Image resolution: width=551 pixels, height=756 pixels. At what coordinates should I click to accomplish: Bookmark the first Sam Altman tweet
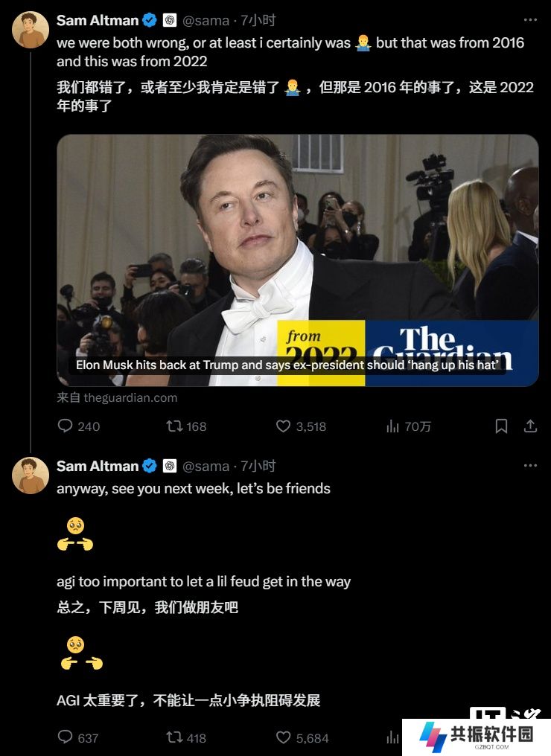click(x=501, y=426)
